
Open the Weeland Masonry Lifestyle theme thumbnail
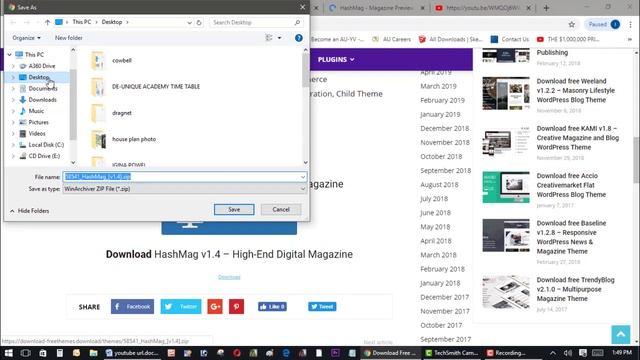click(506, 93)
